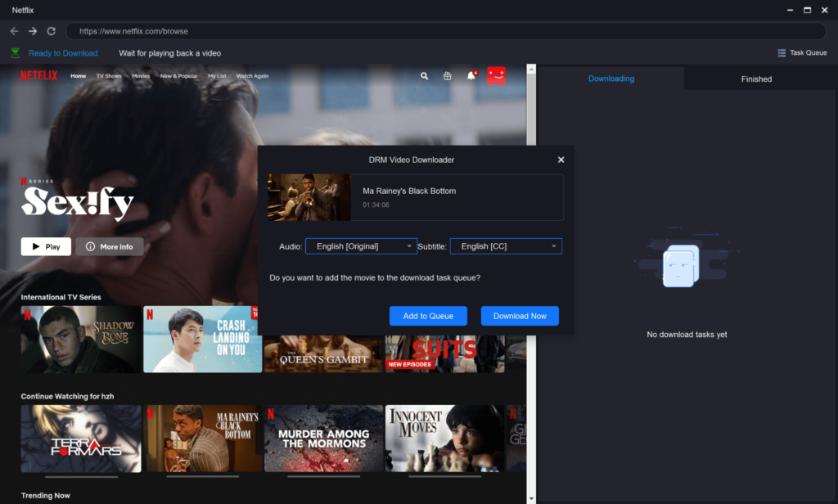Open the notifications bell with badge
This screenshot has height=504, width=838.
click(471, 75)
